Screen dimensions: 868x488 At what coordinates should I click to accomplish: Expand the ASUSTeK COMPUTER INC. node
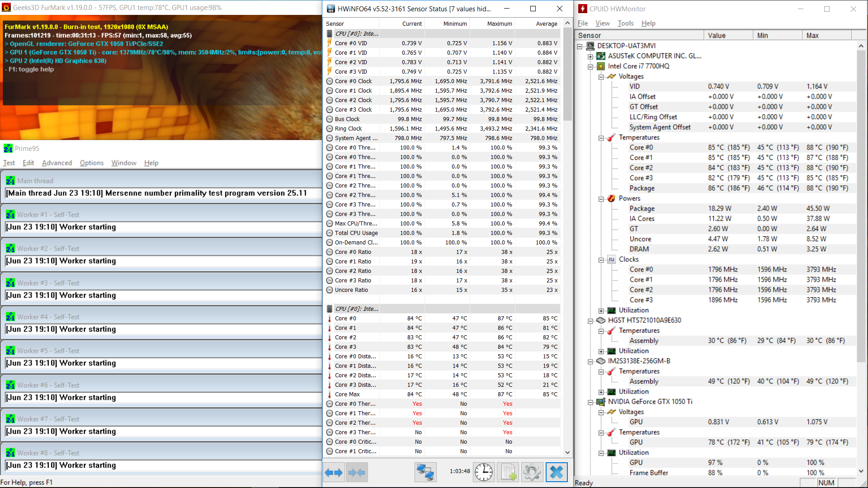pyautogui.click(x=590, y=56)
